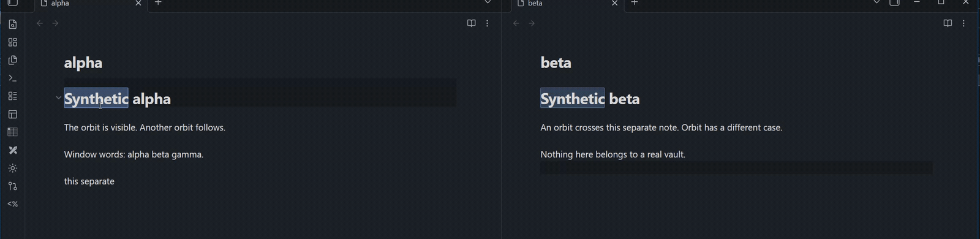Open the quick switcher file-search ribbon icon
Viewport: 980px width, 239px height.
coord(12,25)
